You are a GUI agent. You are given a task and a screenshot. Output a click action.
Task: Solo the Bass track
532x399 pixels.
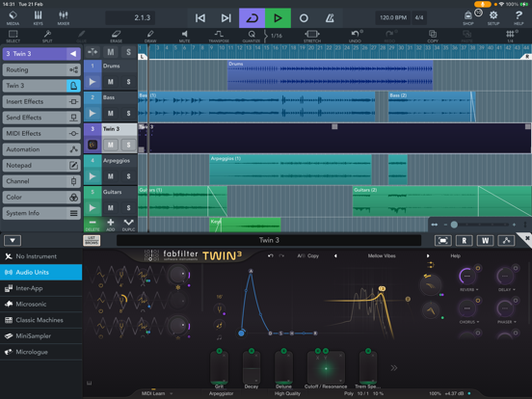[x=128, y=114]
